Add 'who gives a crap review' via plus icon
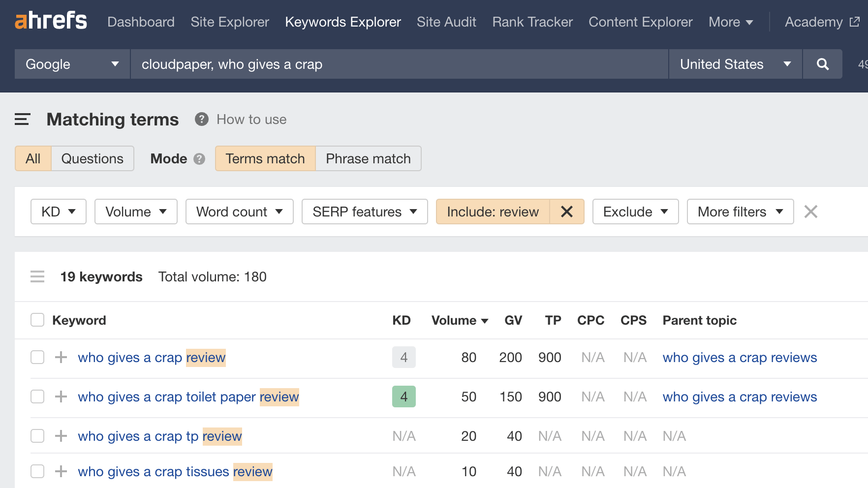 coord(61,357)
